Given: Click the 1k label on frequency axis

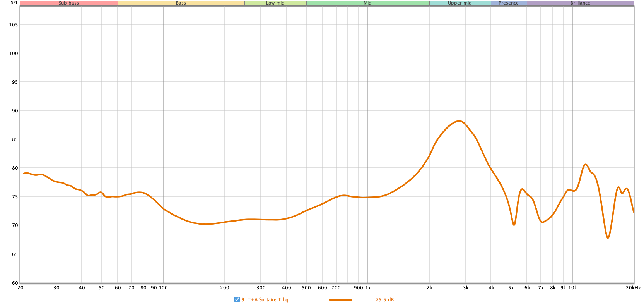Looking at the screenshot, I should 368,288.
